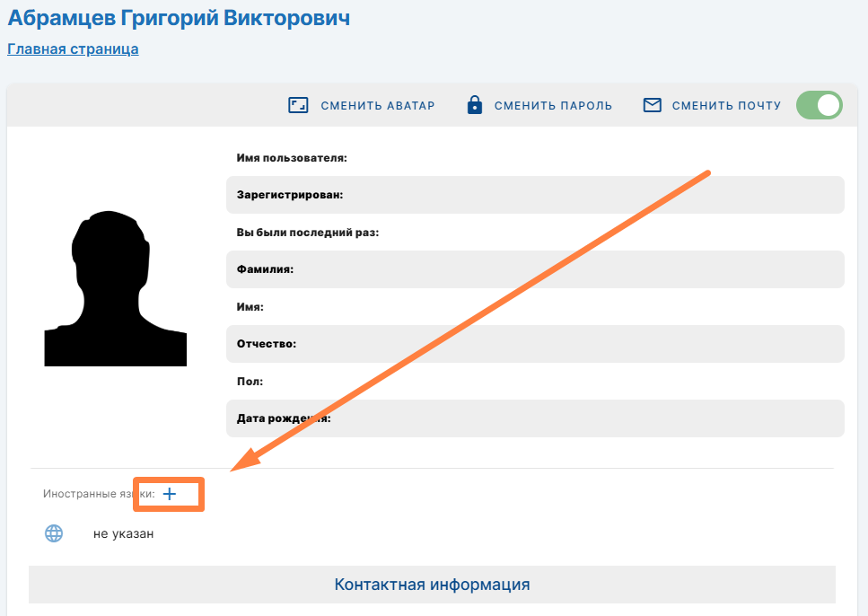Click the padlock icon for password change
Screen dimensions: 868x616
tap(475, 105)
